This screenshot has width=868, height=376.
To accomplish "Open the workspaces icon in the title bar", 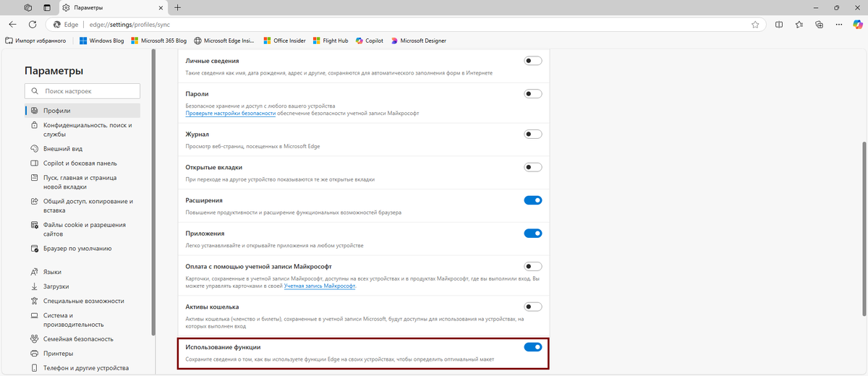I will (28, 7).
